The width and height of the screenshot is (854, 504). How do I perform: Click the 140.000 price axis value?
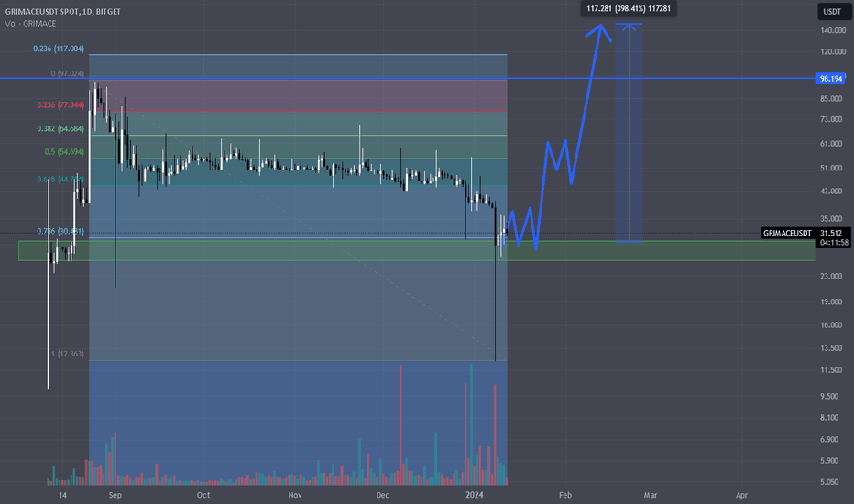click(x=833, y=30)
